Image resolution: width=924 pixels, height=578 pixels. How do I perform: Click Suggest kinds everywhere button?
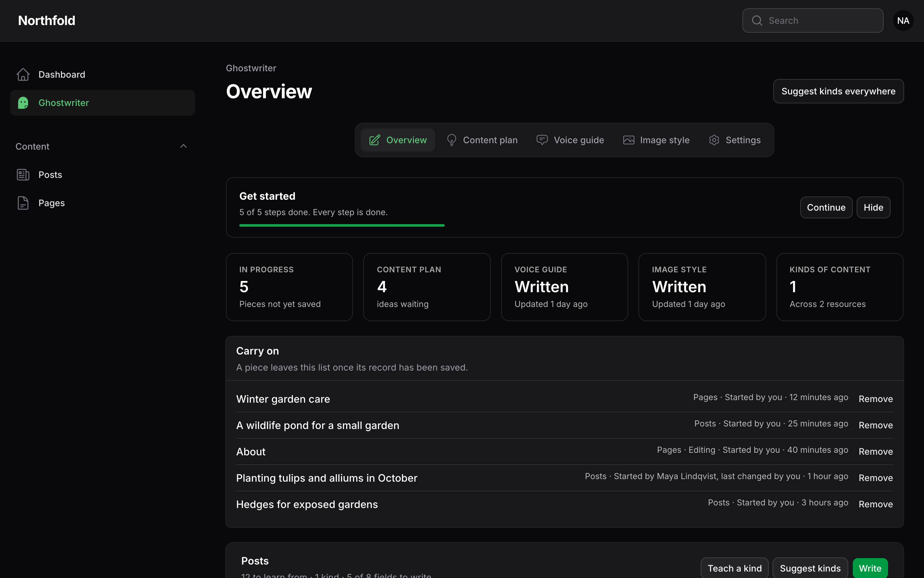coord(838,92)
